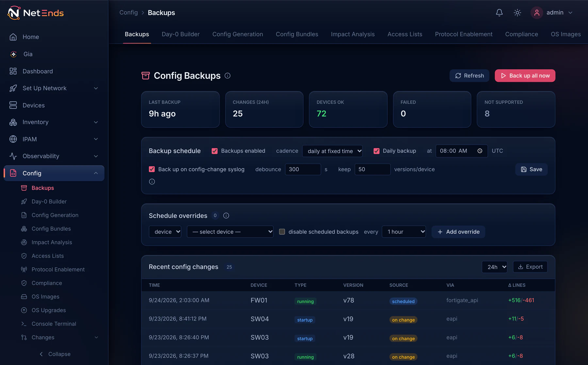
Task: Switch to Protocol Enablement tab
Action: coord(464,34)
